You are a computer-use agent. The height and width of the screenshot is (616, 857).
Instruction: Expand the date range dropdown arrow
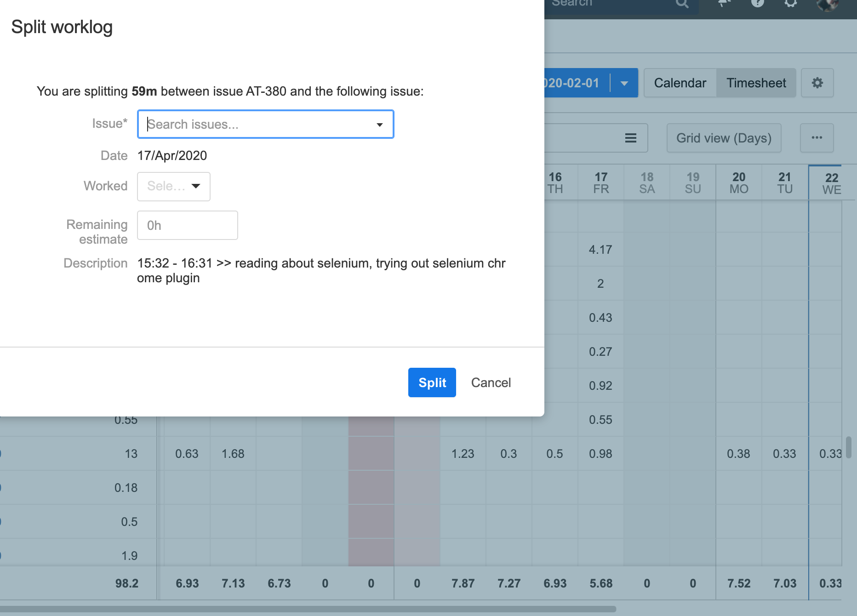click(x=624, y=83)
